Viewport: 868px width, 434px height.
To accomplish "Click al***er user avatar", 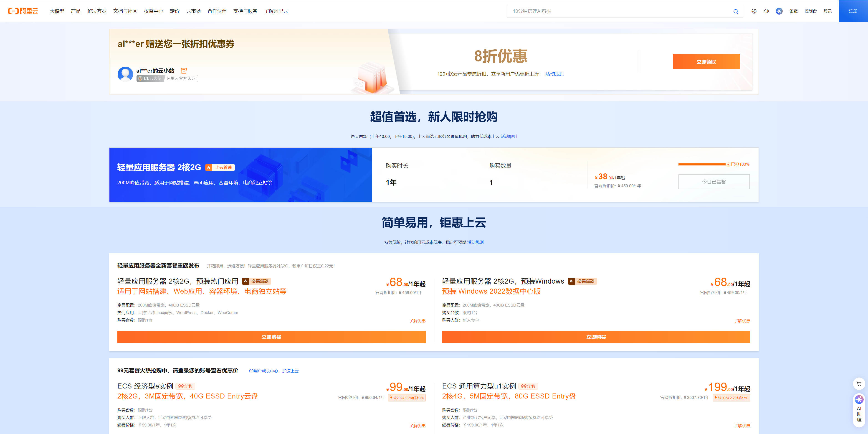I will pos(125,74).
